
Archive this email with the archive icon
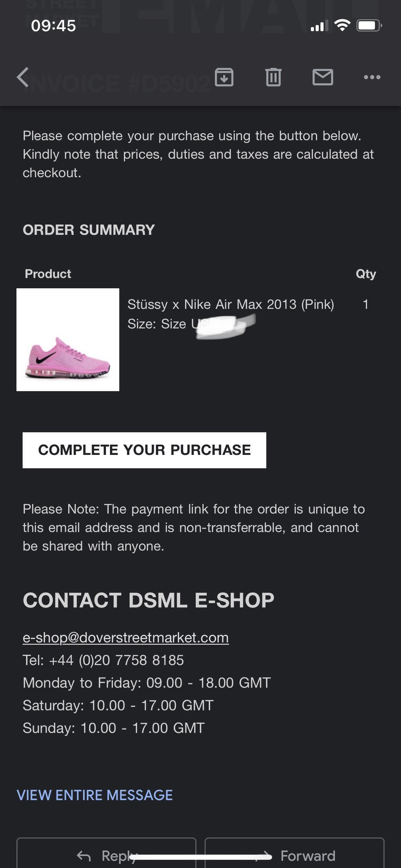[x=224, y=77]
